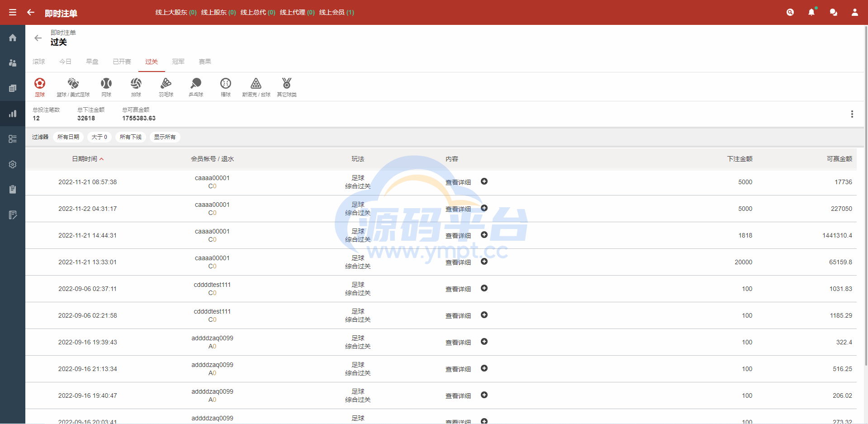This screenshot has width=868, height=424.
Task: Select the 棒球 baseball sport icon
Action: point(226,87)
